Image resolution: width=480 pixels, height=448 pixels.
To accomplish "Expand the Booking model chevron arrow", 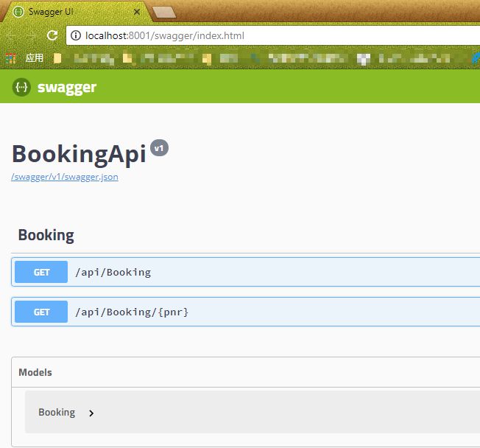I will [91, 413].
